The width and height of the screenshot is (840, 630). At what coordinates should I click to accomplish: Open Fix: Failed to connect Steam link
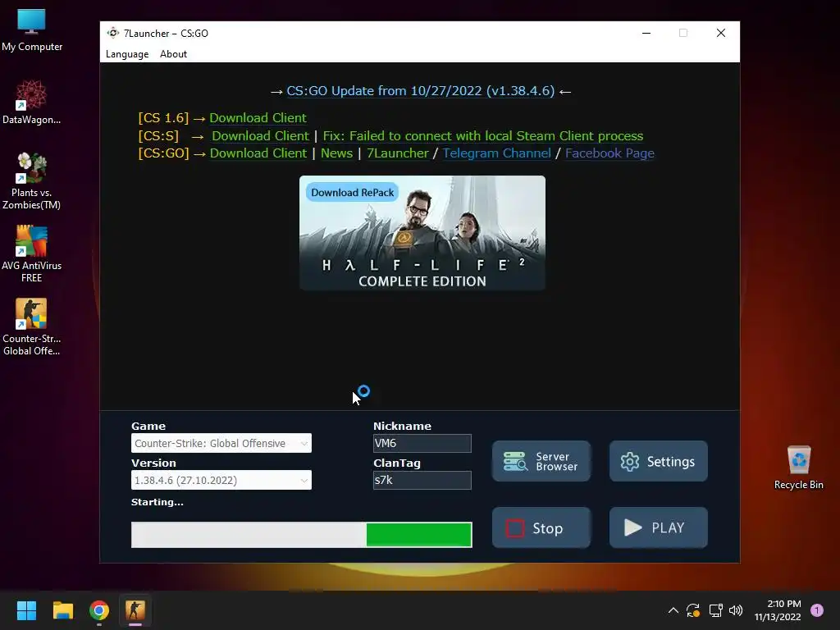pyautogui.click(x=482, y=136)
